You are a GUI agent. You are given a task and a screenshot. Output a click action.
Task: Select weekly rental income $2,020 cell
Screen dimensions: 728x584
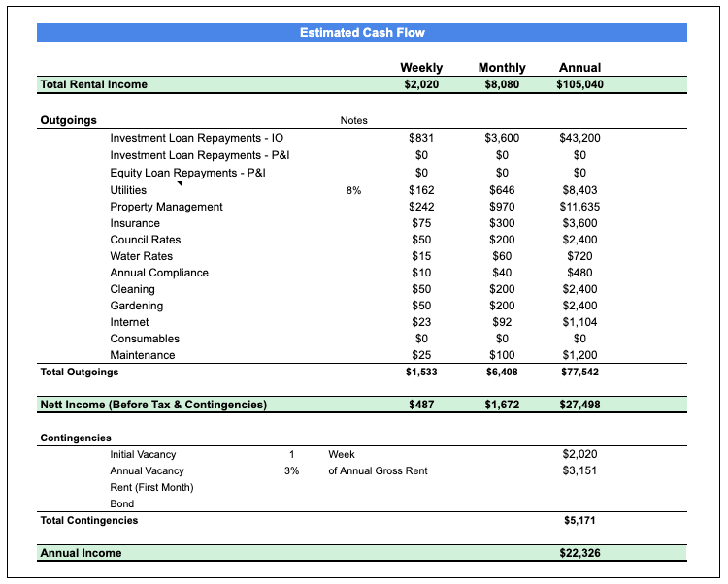pyautogui.click(x=421, y=84)
